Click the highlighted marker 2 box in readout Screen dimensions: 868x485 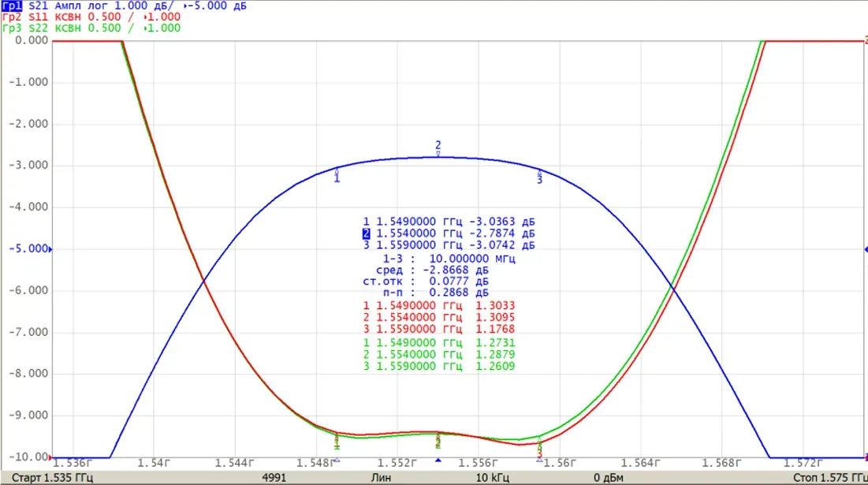(x=366, y=233)
